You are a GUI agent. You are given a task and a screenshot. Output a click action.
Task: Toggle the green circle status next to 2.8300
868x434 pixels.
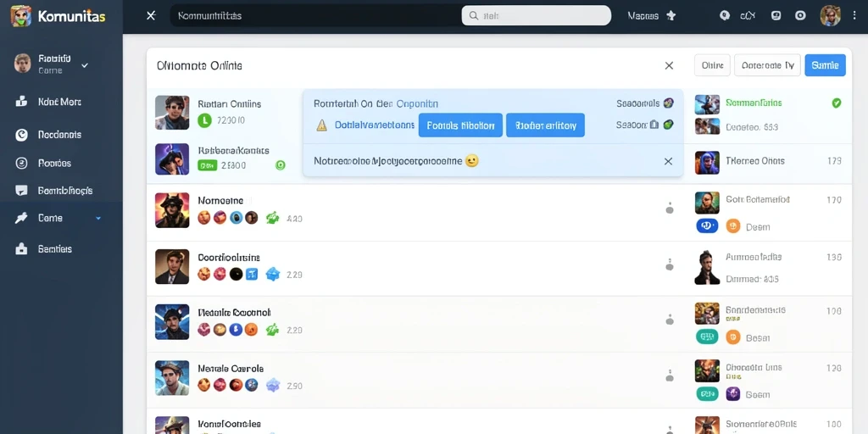tap(280, 165)
